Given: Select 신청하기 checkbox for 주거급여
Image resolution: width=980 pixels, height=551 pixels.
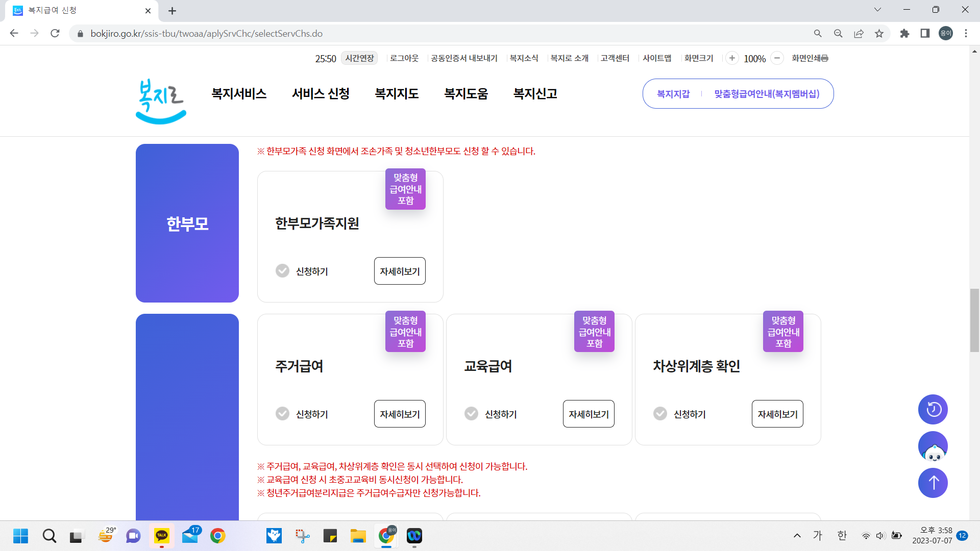Looking at the screenshot, I should [282, 414].
